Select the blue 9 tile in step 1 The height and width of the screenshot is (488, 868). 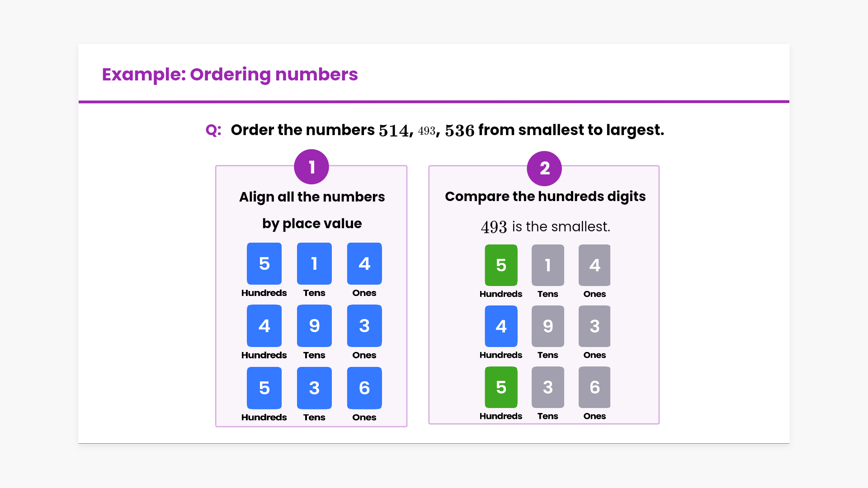tap(314, 326)
